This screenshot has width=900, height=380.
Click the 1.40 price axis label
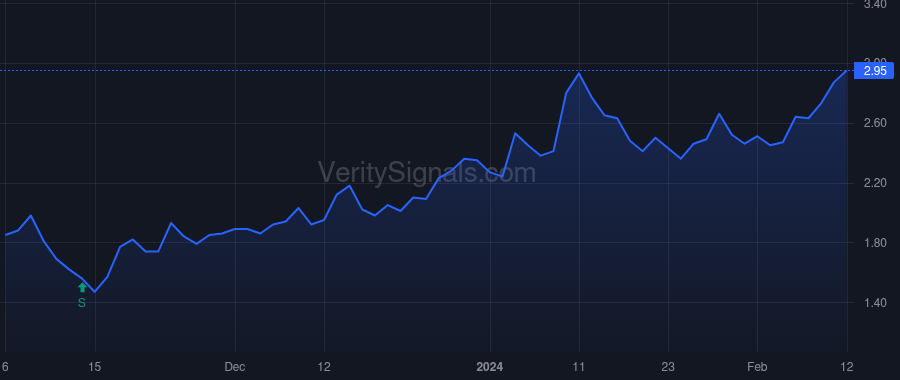pos(875,303)
